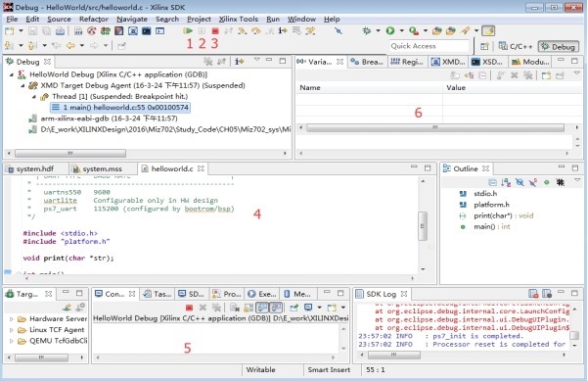This screenshot has width=588, height=381.
Task: Click the Suspend debug button in toolbar
Action: click(x=202, y=30)
